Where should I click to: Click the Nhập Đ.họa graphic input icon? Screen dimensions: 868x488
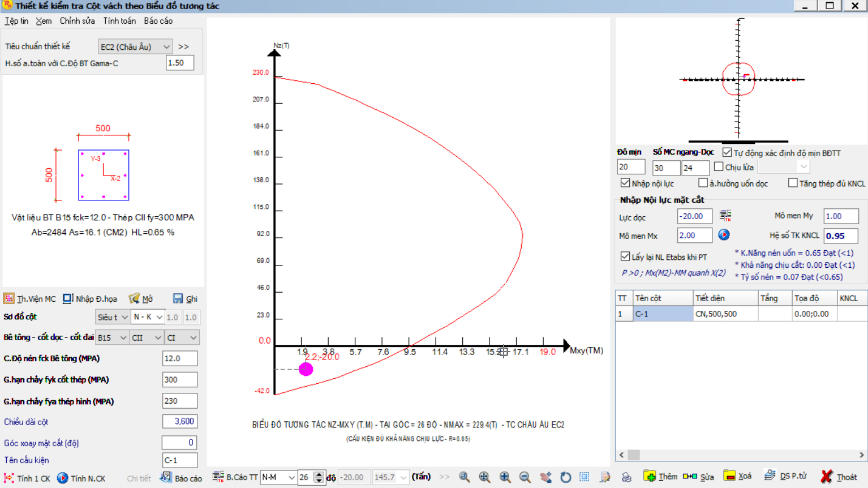[68, 298]
